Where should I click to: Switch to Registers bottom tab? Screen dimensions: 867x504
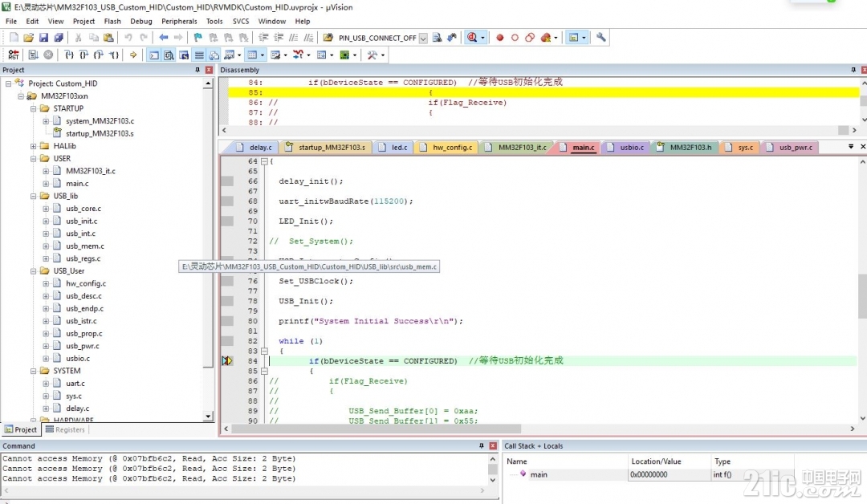coord(65,429)
